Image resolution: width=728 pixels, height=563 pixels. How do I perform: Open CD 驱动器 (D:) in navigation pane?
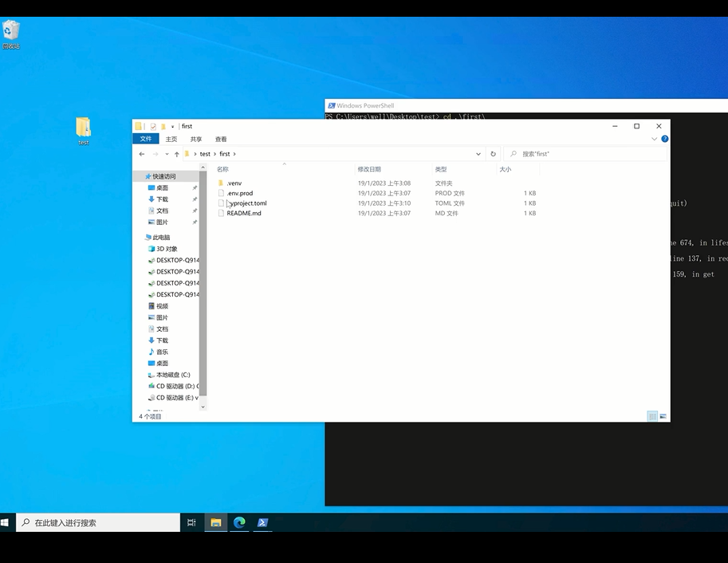pyautogui.click(x=173, y=387)
